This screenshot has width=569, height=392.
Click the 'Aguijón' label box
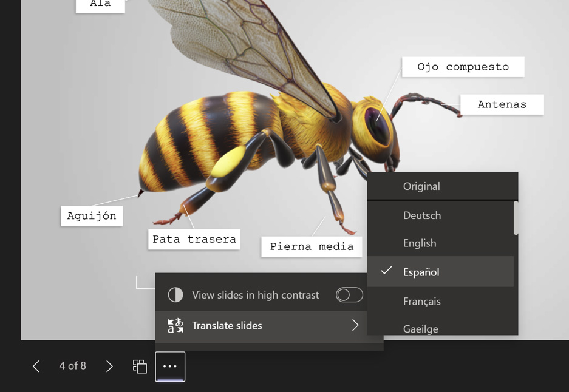click(92, 216)
